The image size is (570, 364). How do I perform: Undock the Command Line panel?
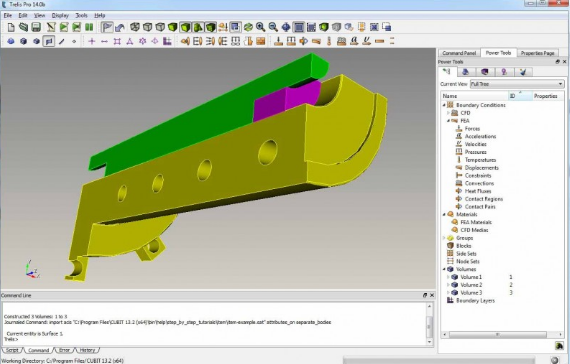coord(425,295)
